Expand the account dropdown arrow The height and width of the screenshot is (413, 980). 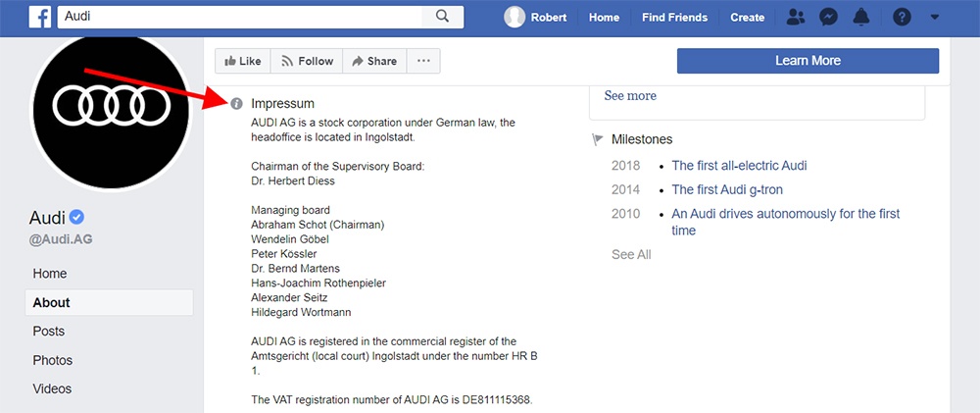934,18
